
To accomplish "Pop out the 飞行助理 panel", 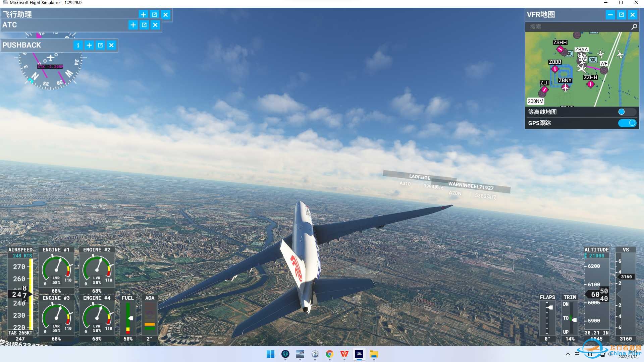I will (154, 15).
